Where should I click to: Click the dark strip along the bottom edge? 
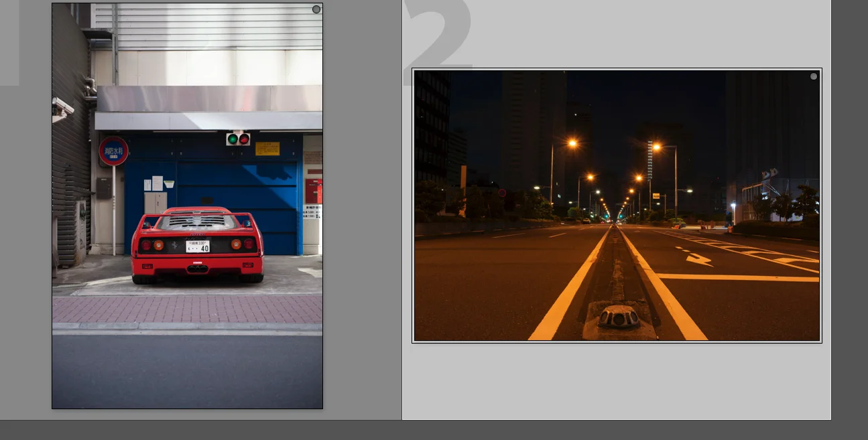tap(434, 432)
